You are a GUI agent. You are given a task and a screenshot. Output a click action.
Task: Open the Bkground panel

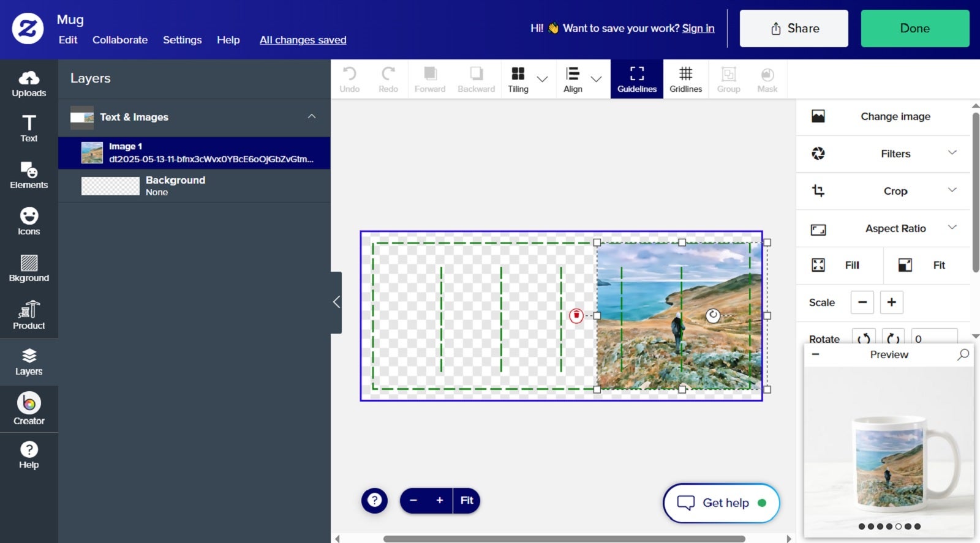coord(29,268)
